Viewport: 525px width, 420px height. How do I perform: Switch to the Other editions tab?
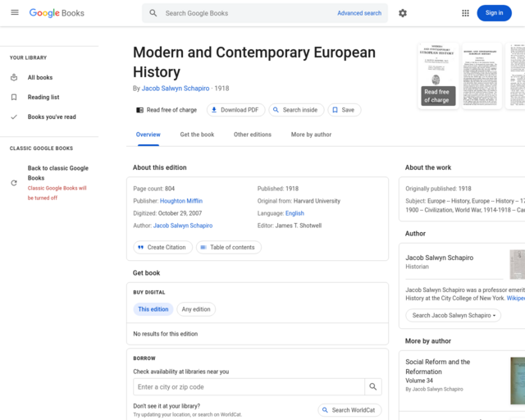(253, 135)
